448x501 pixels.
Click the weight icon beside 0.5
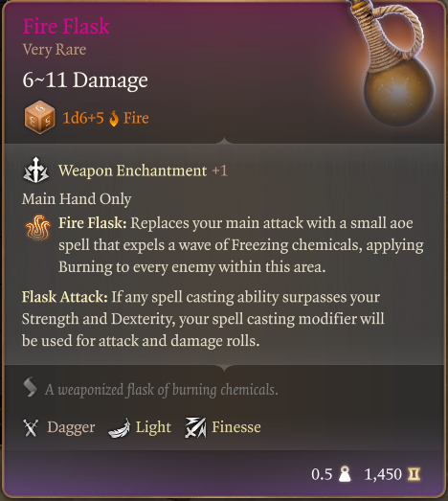345,474
